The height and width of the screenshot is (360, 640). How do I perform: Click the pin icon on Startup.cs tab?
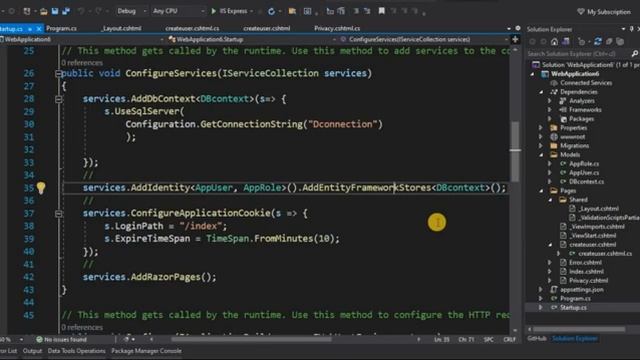click(x=30, y=29)
